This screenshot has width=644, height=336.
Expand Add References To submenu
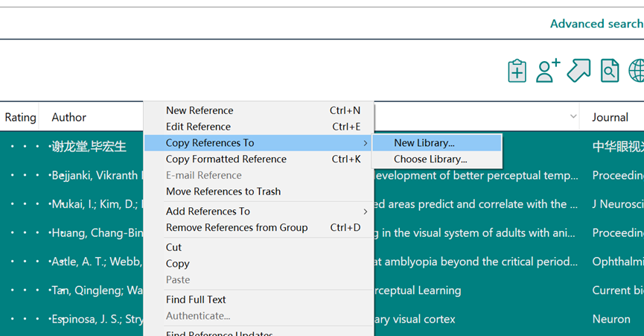[259, 211]
